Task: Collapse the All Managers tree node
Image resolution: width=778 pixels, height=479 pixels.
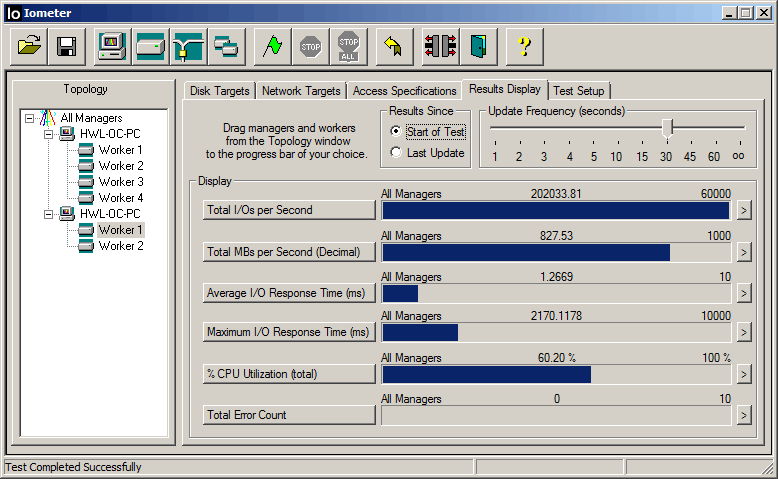Action: point(30,118)
